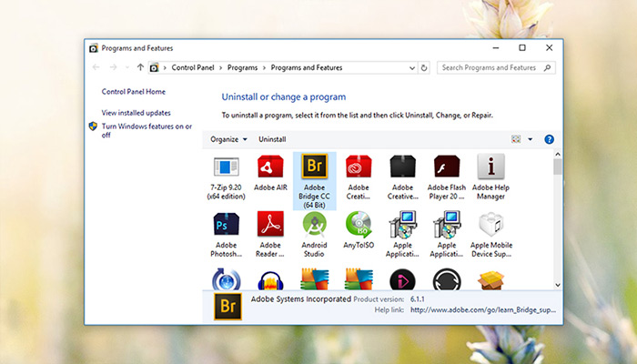Open the View installed updates link
This screenshot has height=364, width=637.
pyautogui.click(x=136, y=113)
